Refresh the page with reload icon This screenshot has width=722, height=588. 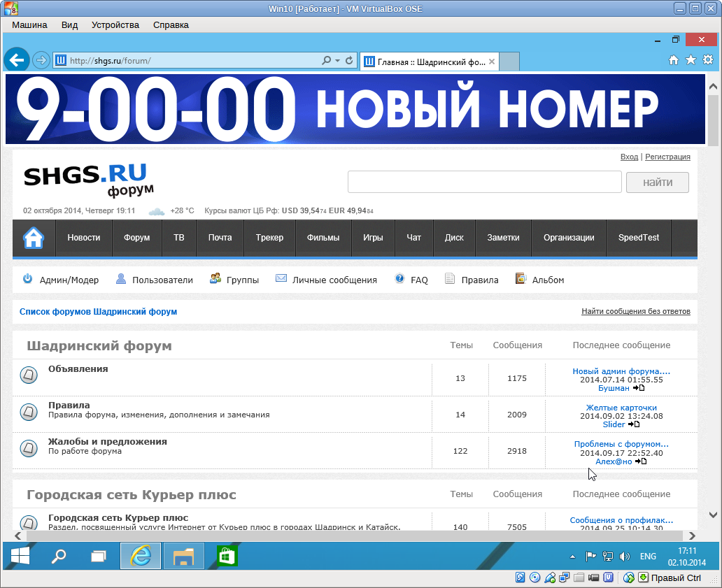[x=349, y=60]
